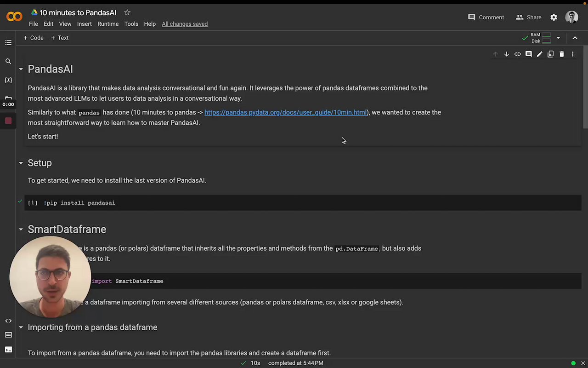Open the command palette icon
This screenshot has height=368, width=588.
pos(8,335)
